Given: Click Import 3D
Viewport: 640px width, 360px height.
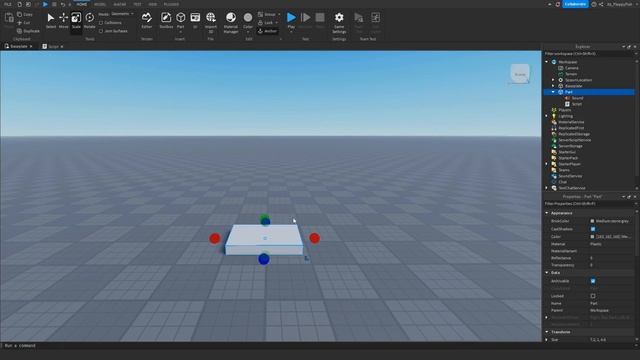Looking at the screenshot, I should click(211, 22).
